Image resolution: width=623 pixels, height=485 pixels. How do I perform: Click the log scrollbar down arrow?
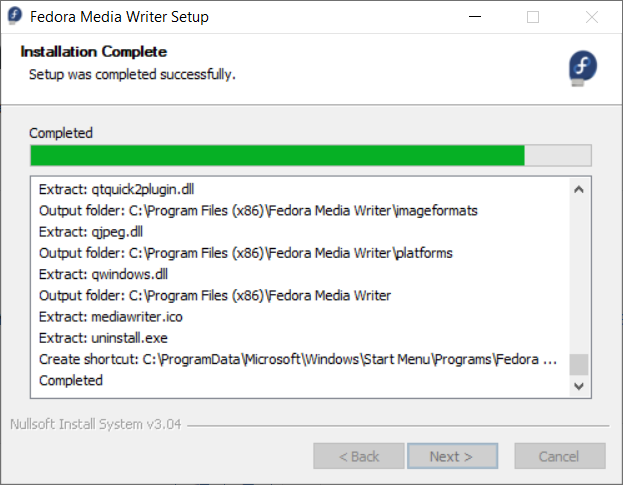[579, 386]
